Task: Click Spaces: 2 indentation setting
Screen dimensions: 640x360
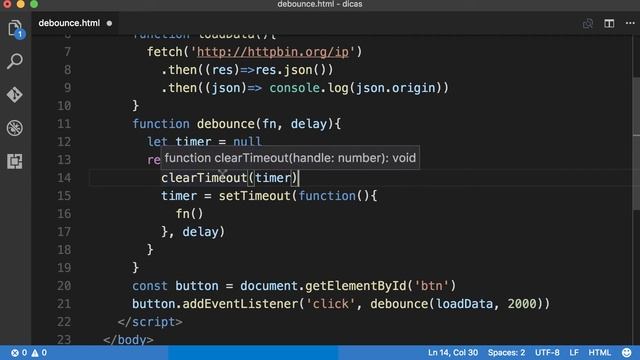Action: coord(506,353)
